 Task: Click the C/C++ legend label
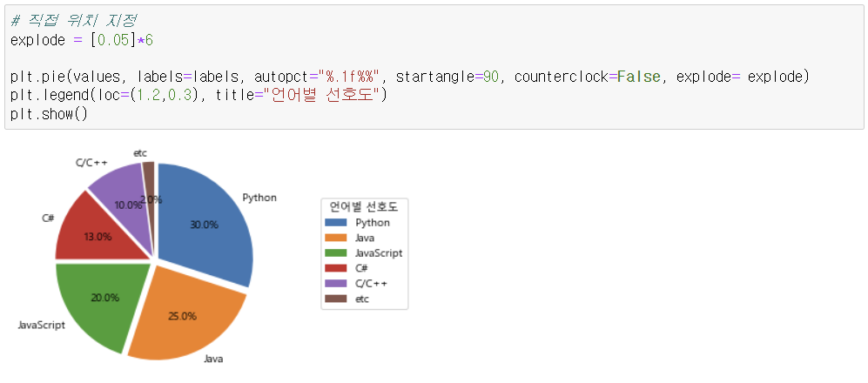(x=372, y=284)
